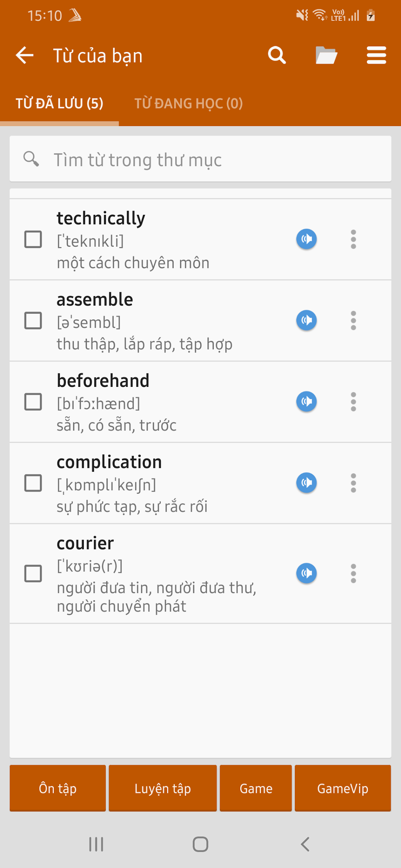This screenshot has width=401, height=868.
Task: Open options menu for beforehand
Action: (353, 401)
